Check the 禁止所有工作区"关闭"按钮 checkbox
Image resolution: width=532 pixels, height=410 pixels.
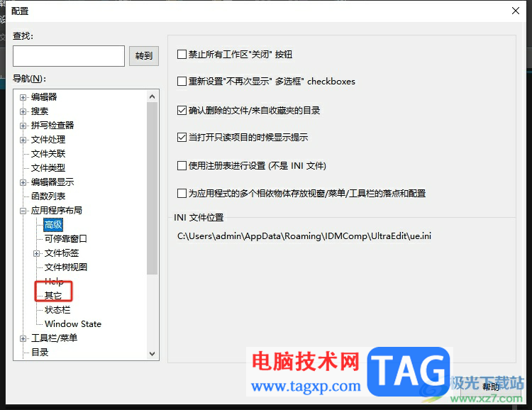(x=182, y=55)
